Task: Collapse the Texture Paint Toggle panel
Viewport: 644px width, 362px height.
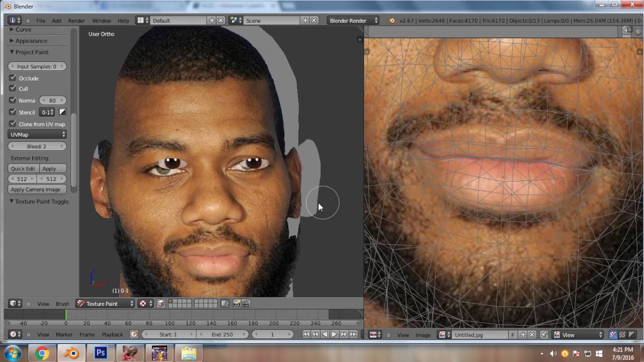Action: (x=38, y=201)
